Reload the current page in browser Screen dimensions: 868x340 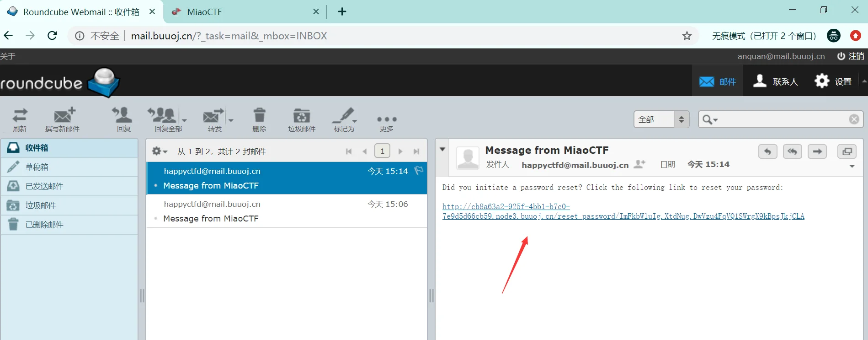click(x=53, y=36)
